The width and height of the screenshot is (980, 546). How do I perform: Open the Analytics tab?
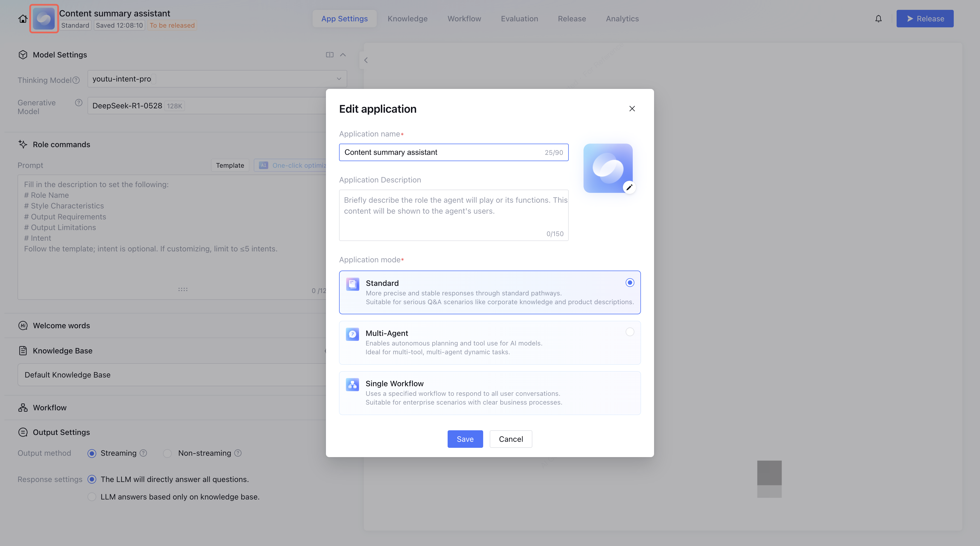point(622,19)
